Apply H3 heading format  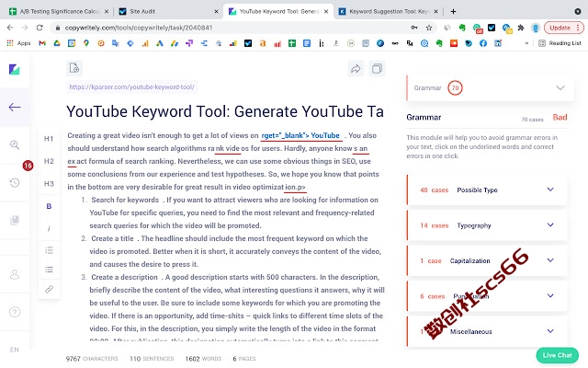tap(49, 184)
